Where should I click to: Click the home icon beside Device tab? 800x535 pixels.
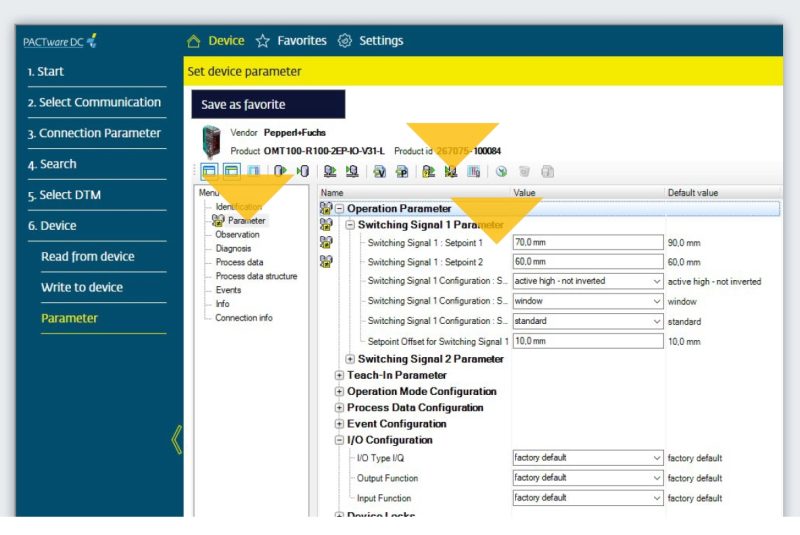point(194,41)
